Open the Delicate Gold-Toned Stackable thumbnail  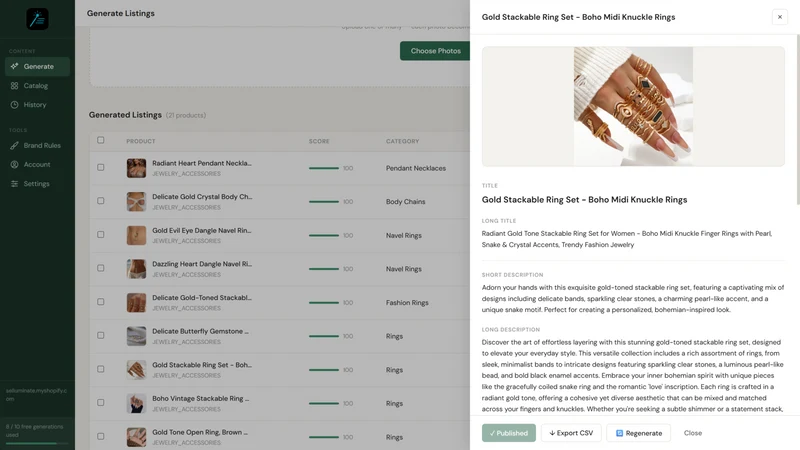pos(136,303)
